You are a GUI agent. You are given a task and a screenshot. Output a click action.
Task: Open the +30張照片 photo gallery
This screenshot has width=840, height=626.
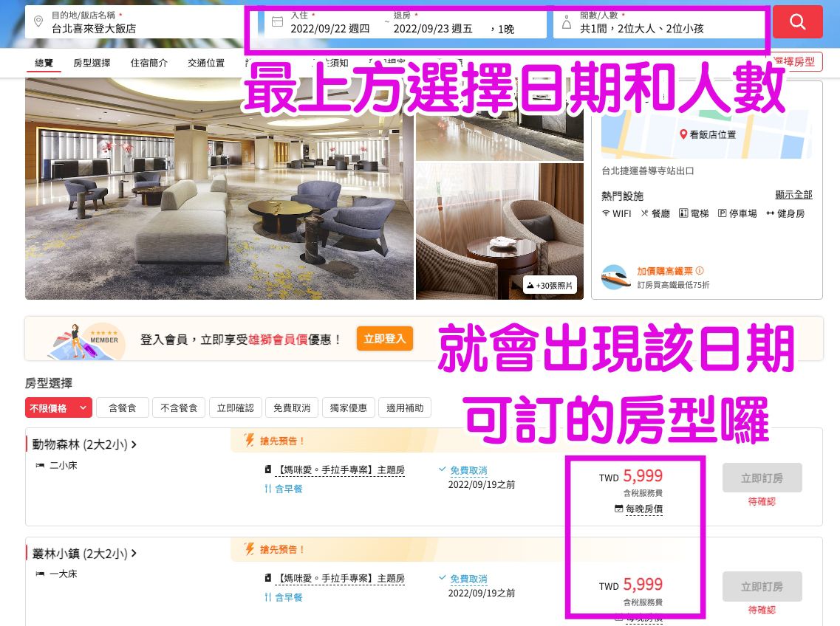click(550, 286)
